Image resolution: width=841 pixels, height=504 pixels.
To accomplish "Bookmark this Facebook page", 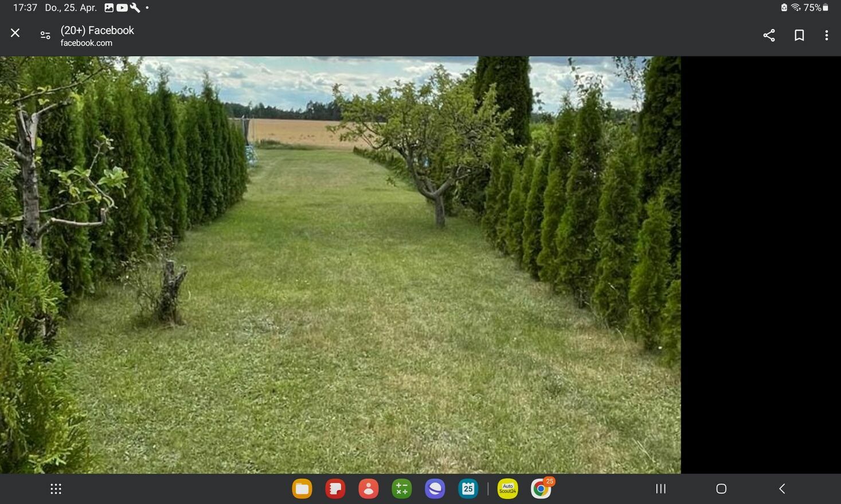I will tap(799, 36).
